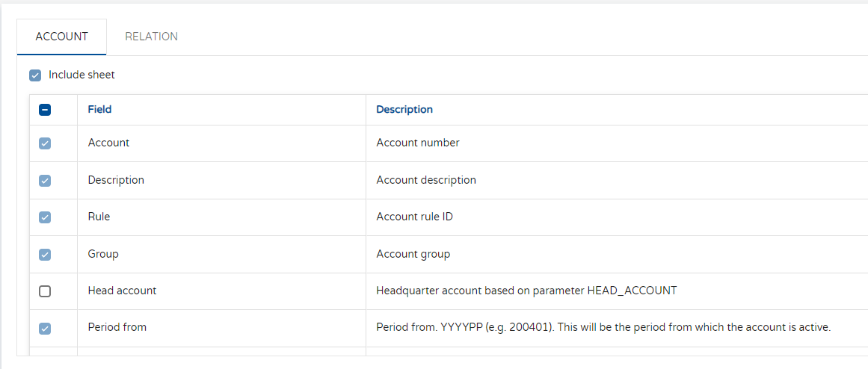Disable the Group field checkbox
The height and width of the screenshot is (369, 868).
45,255
